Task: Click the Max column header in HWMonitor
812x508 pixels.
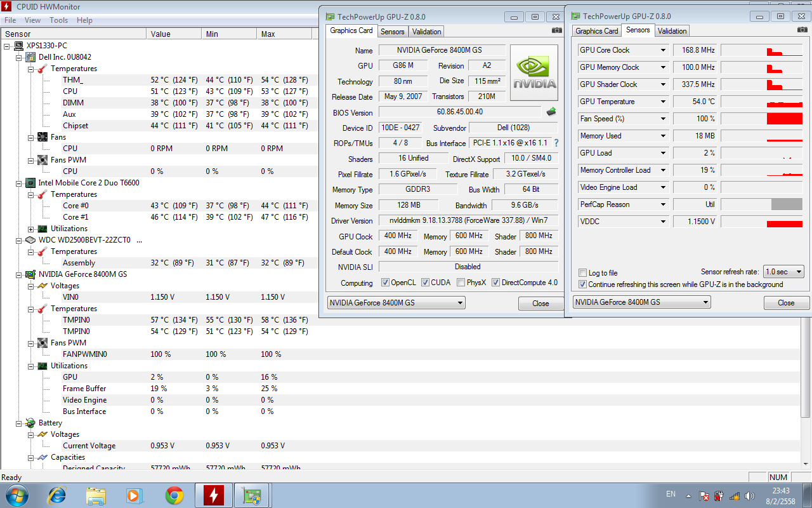Action: tap(284, 34)
